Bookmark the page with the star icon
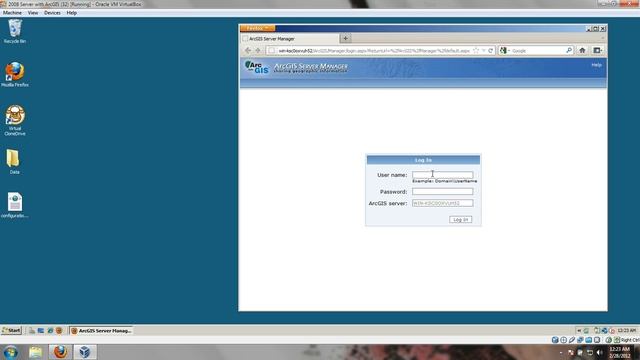This screenshot has width=640, height=360. (476, 50)
